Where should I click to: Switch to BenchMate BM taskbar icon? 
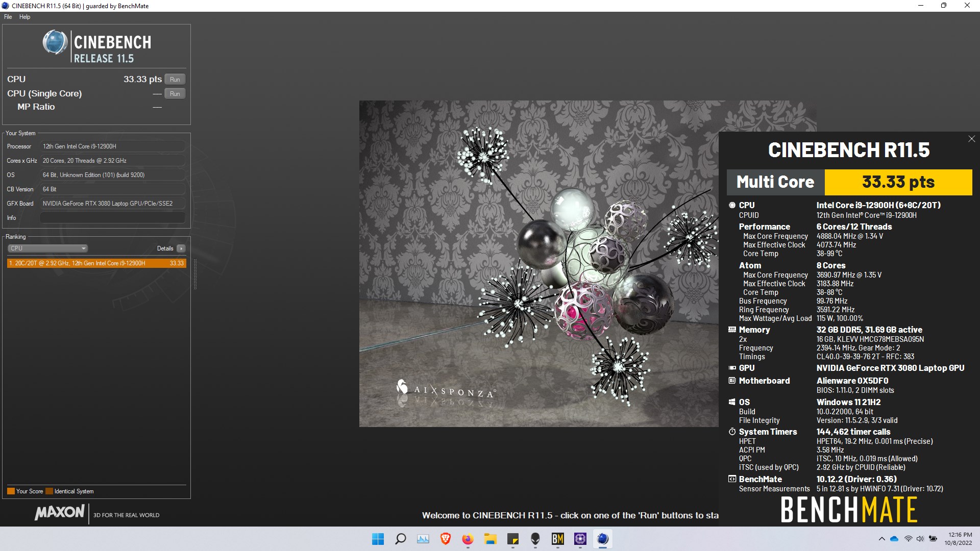557,539
